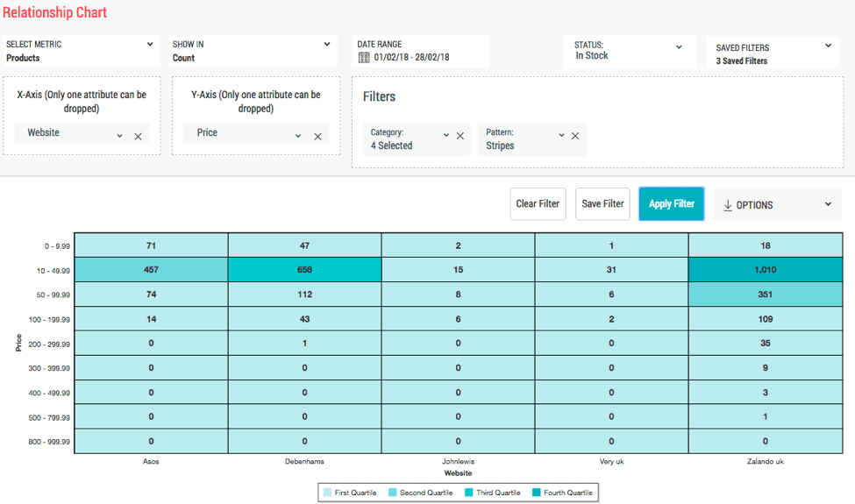855x504 pixels.
Task: Remove the Website attribute from X-Axis
Action: tap(138, 136)
